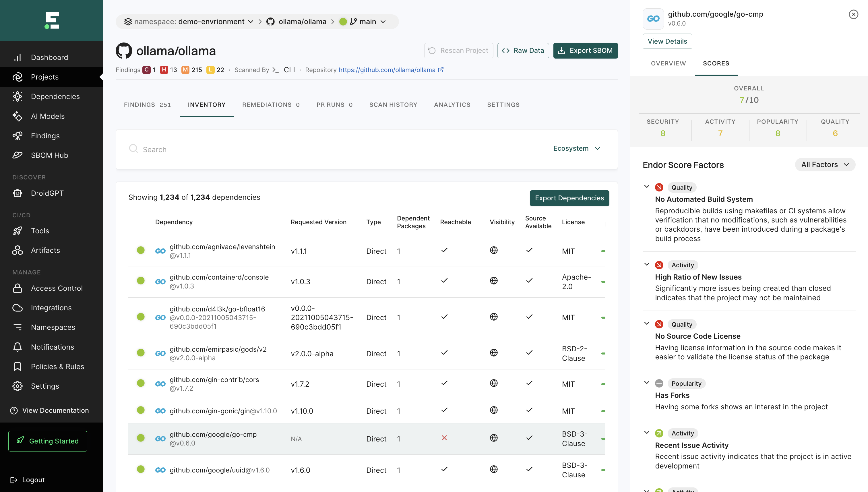Click the Export SBOM button
Screen dimensions: 868x492
pyautogui.click(x=585, y=50)
